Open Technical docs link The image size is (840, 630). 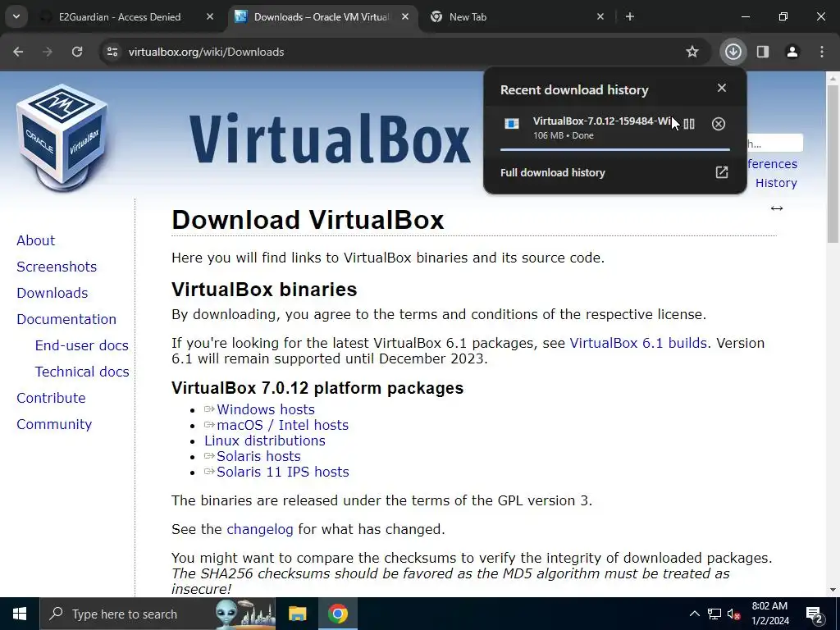tap(82, 372)
